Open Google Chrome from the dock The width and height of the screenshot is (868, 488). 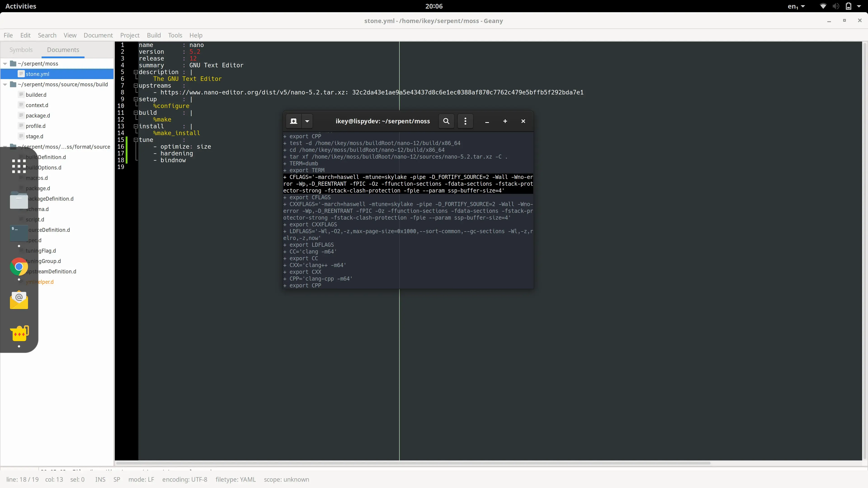[x=19, y=267]
